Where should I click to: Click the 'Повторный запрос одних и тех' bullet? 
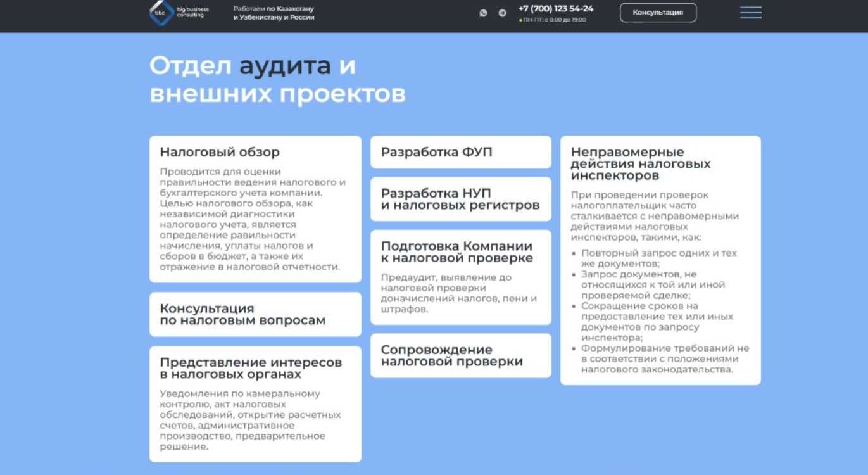coord(659,258)
